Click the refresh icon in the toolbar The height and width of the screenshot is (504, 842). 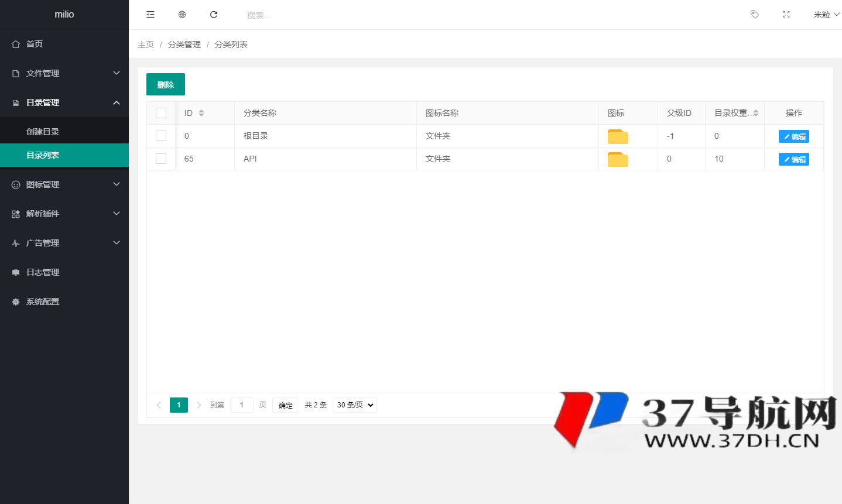click(213, 14)
